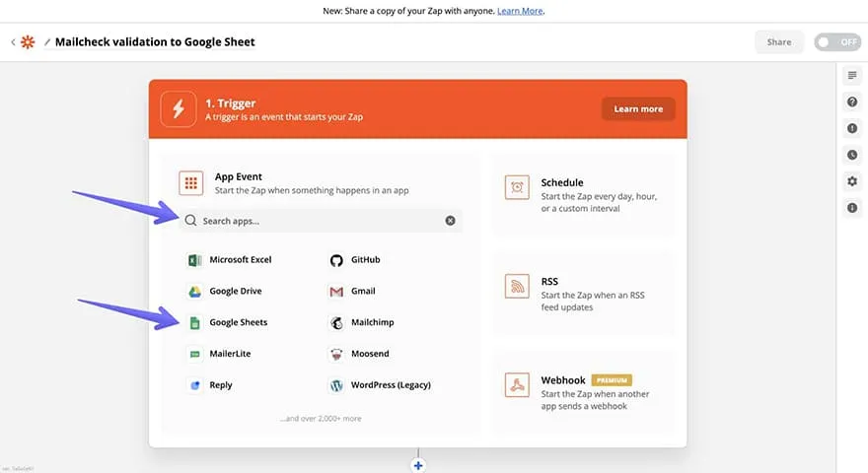
Task: Select Mailchimp app
Action: coord(372,322)
